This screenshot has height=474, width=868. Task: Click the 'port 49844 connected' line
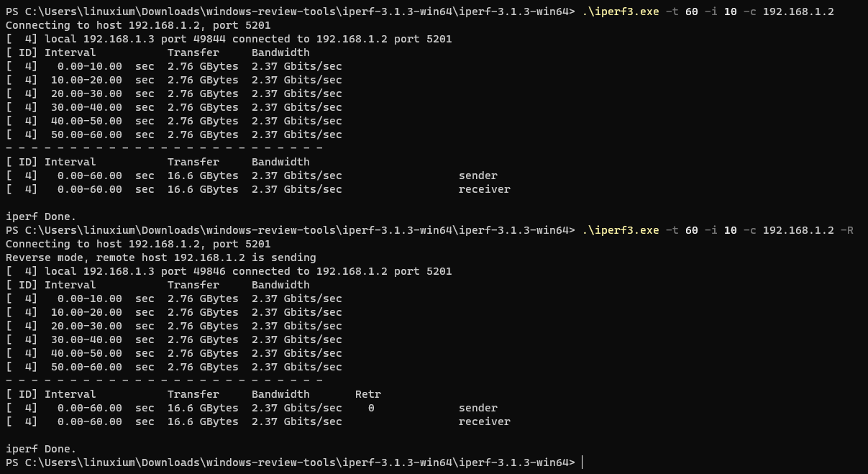point(229,39)
